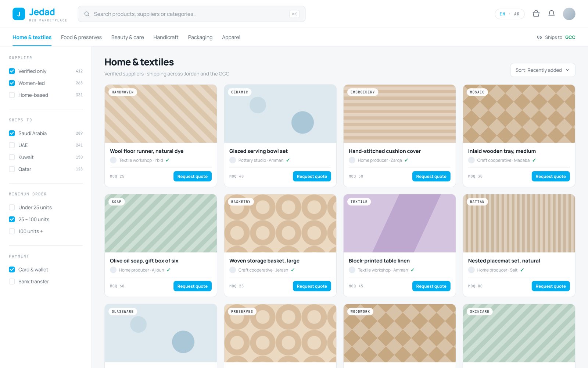This screenshot has width=588, height=368.
Task: Click supplier avatar for Home producer Zarqa
Action: pyautogui.click(x=352, y=160)
